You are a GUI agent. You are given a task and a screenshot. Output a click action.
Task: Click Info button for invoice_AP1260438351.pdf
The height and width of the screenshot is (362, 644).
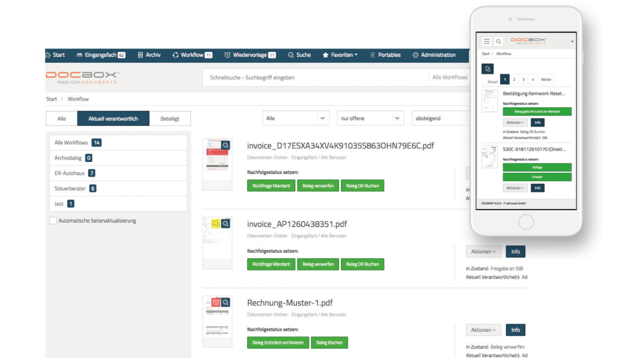516,251
